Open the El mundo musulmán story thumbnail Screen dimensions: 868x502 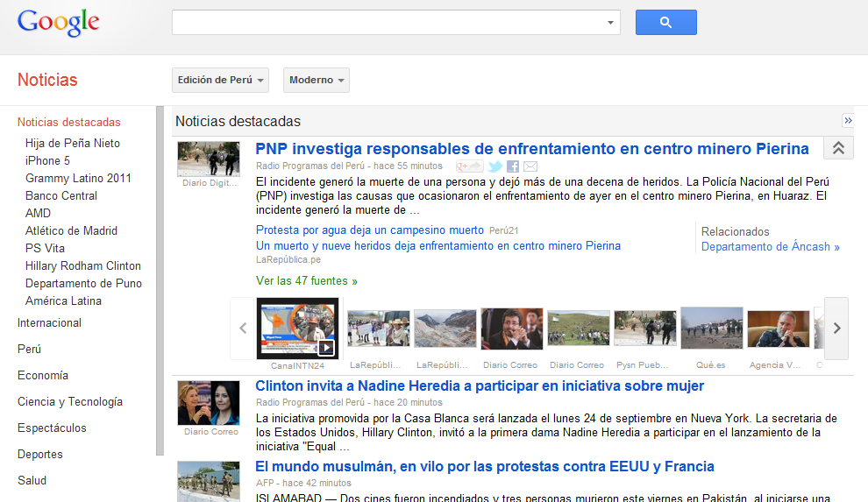(209, 482)
